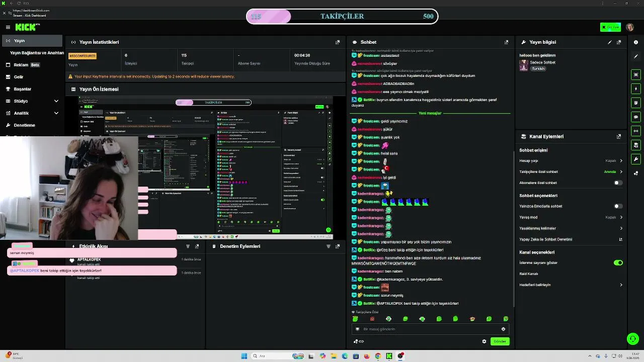Viewport: 644px width, 362px height.
Task: Open the profile avatar menu
Action: point(629,27)
